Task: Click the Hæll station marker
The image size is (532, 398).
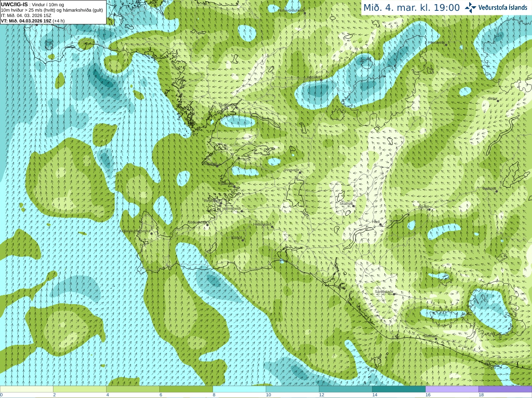Action: click(x=380, y=224)
